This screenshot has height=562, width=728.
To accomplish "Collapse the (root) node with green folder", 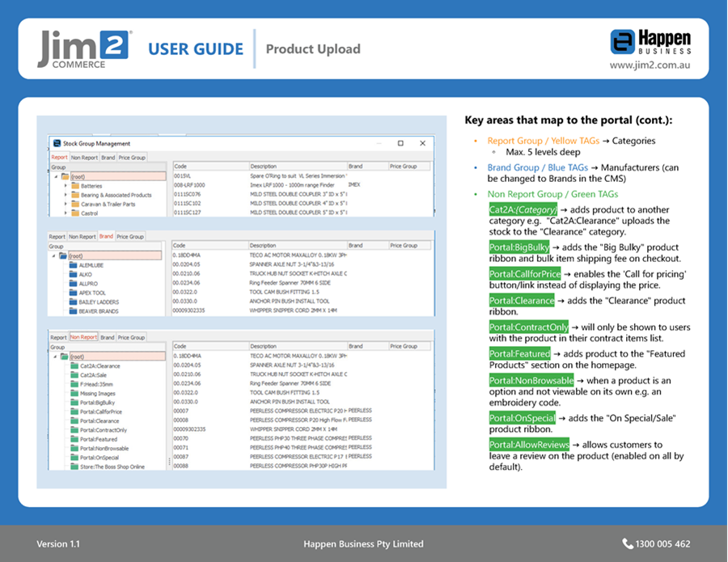I will tap(55, 357).
